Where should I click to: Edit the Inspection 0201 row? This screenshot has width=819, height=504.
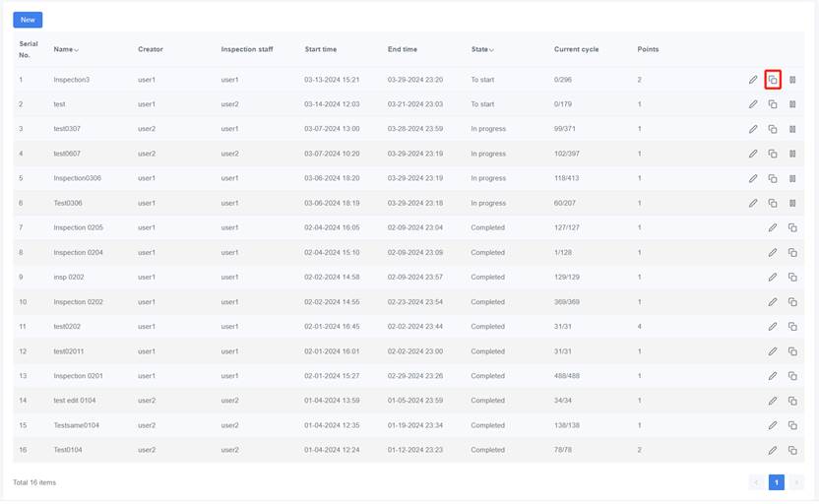773,376
